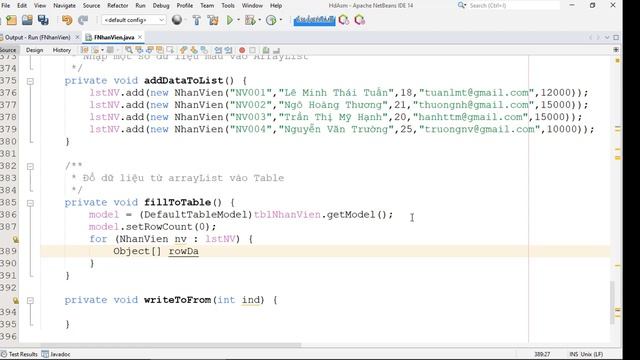The image size is (640, 360).
Task: Switch to Output - Run (FNhanVien) tab
Action: click(x=37, y=37)
